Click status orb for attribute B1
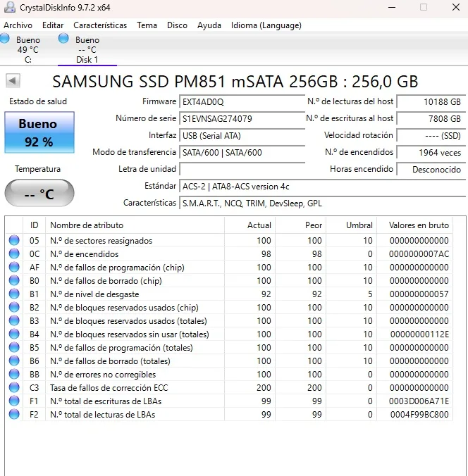Image resolution: width=468 pixels, height=476 pixels. tap(14, 294)
